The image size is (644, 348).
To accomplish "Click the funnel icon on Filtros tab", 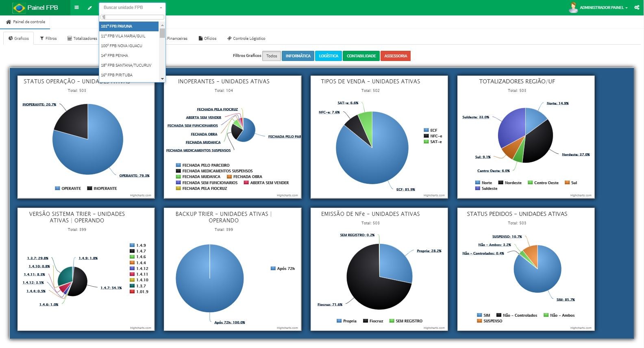I will click(42, 39).
